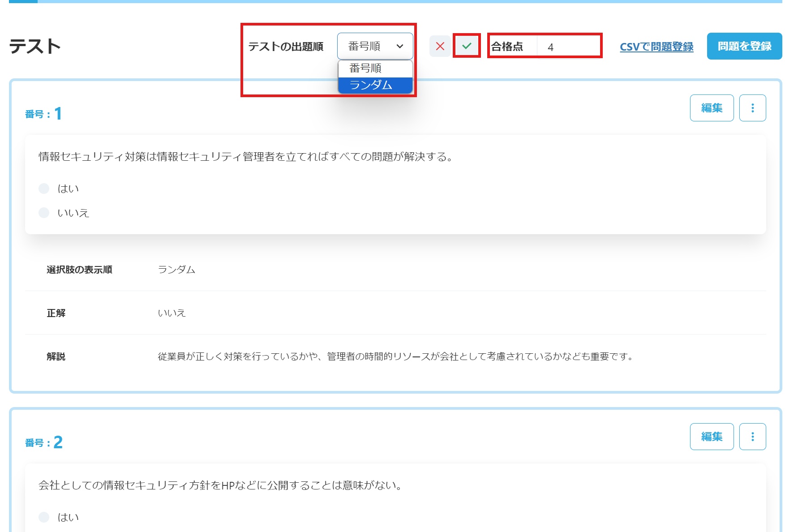785x532 pixels.
Task: Click the テストの出題順 label
Action: [286, 47]
